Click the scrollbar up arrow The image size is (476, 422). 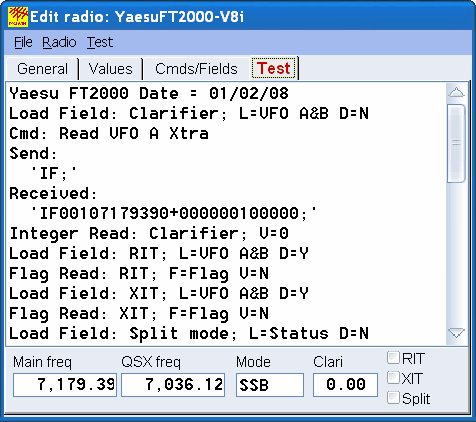pos(456,92)
